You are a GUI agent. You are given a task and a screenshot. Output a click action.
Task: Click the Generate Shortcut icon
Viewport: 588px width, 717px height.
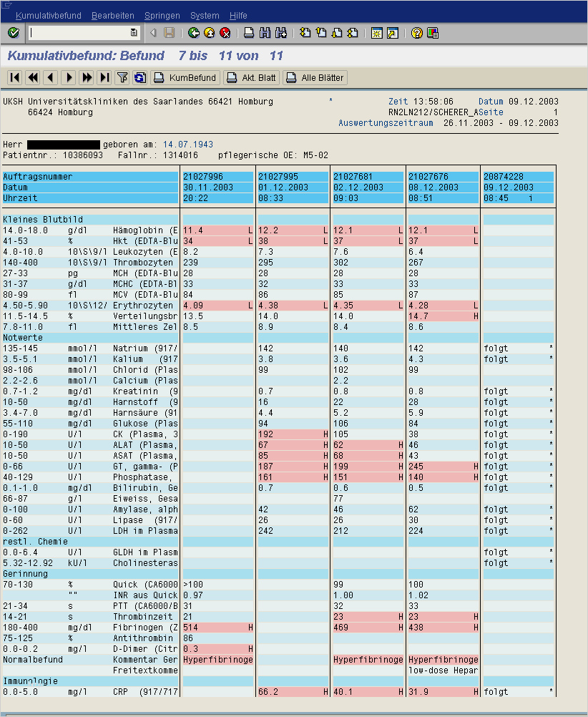[x=392, y=33]
